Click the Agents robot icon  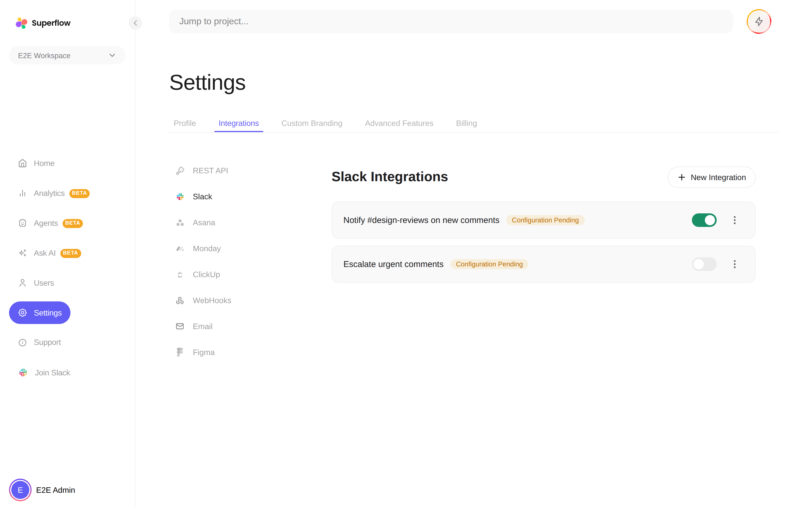click(23, 223)
